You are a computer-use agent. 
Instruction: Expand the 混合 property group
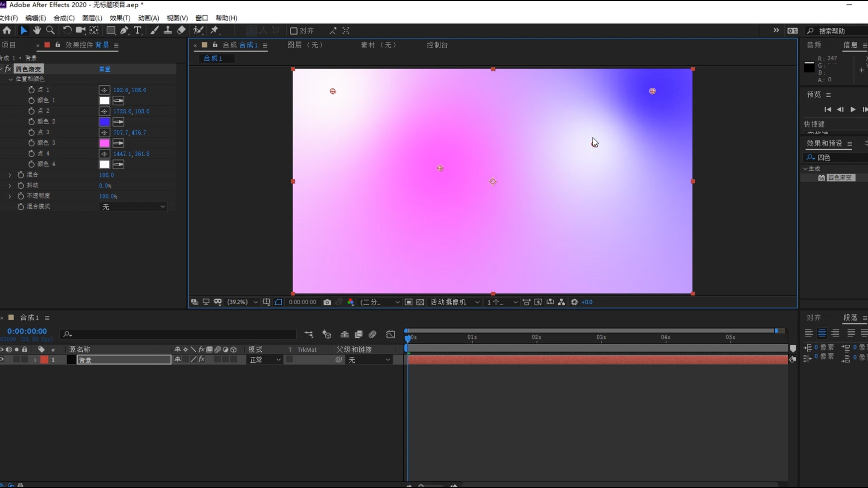click(x=10, y=175)
